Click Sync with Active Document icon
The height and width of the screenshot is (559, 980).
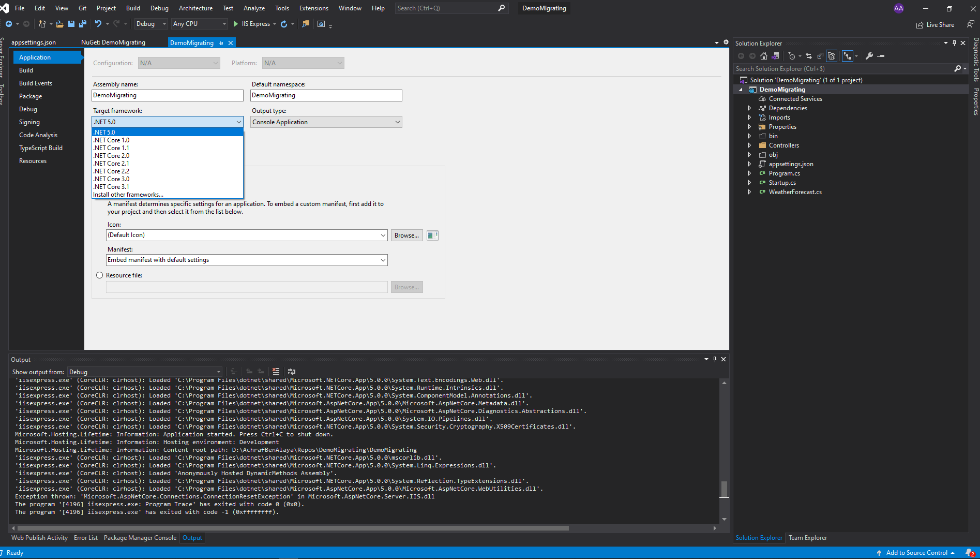pos(809,56)
